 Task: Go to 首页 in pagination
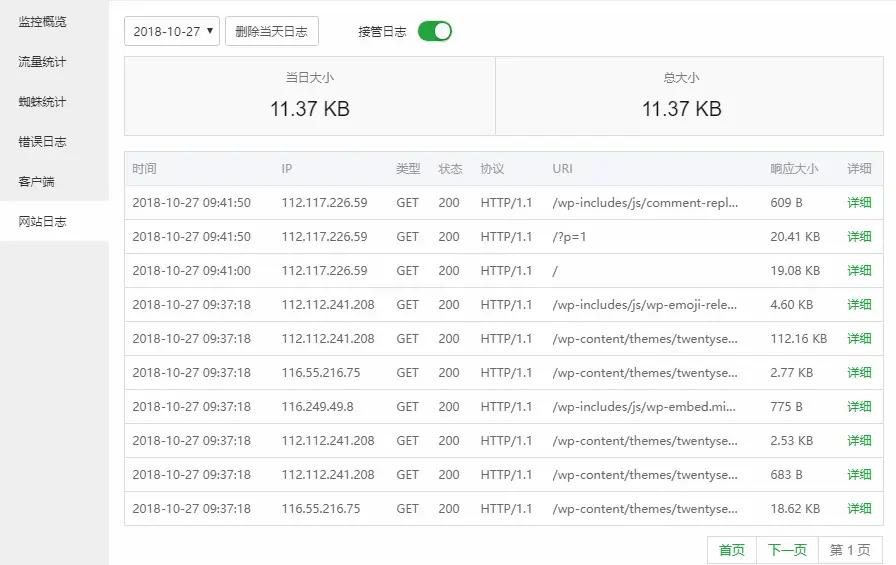pyautogui.click(x=732, y=550)
